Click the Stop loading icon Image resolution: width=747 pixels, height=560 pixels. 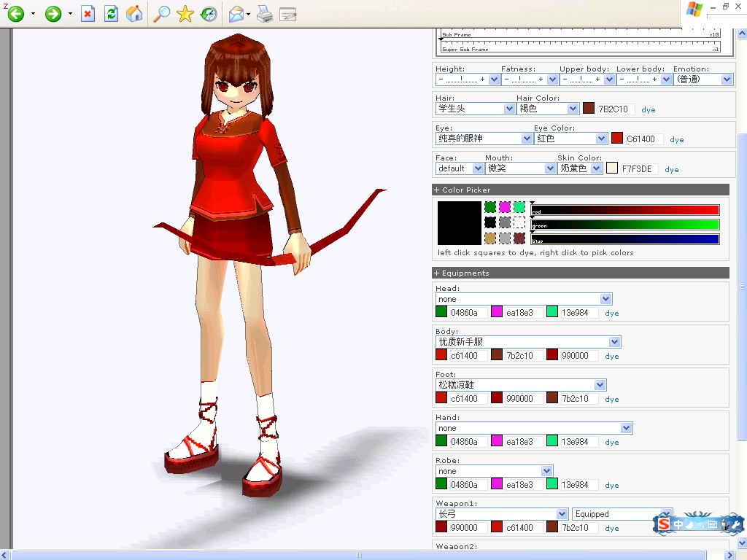[x=88, y=14]
